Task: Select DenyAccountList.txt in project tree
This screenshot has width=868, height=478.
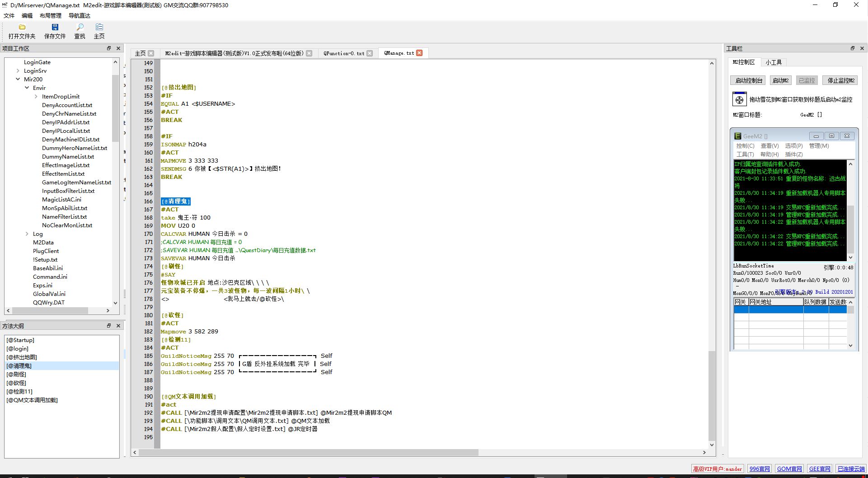Action: coord(67,105)
